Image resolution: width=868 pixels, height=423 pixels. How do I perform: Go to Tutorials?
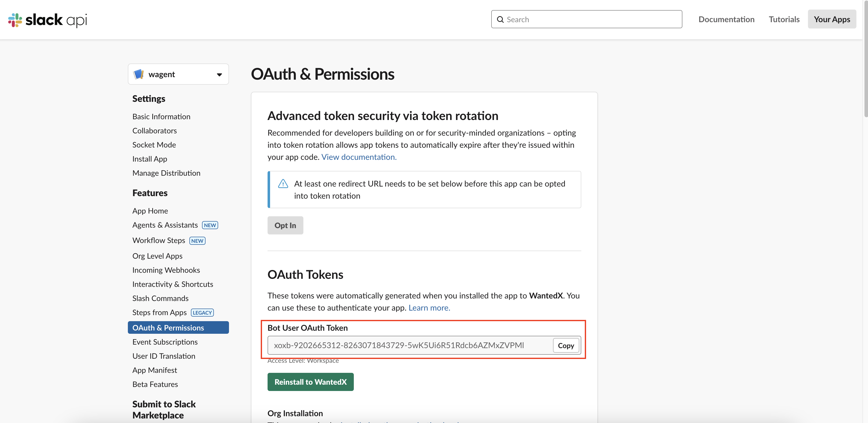click(x=784, y=19)
